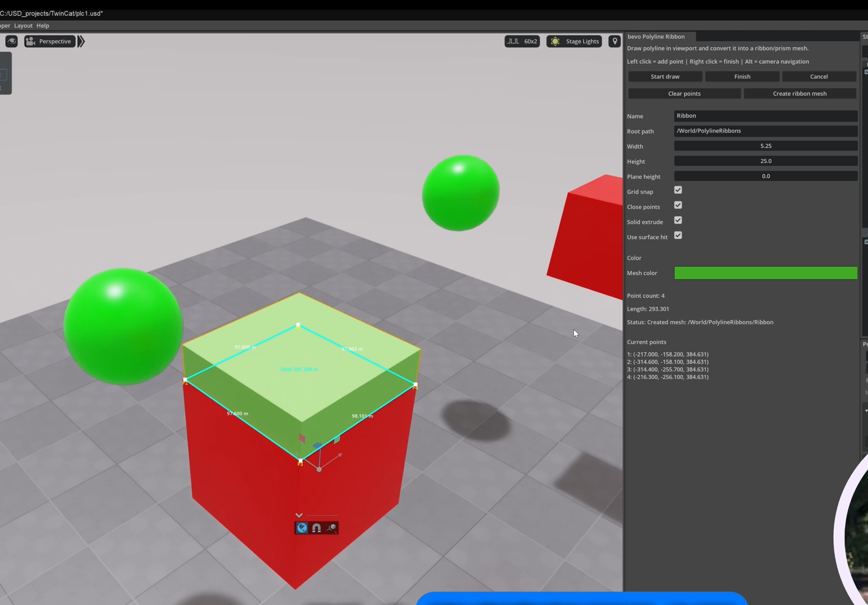The image size is (868, 605).
Task: Click the Start draw button
Action: (x=665, y=76)
